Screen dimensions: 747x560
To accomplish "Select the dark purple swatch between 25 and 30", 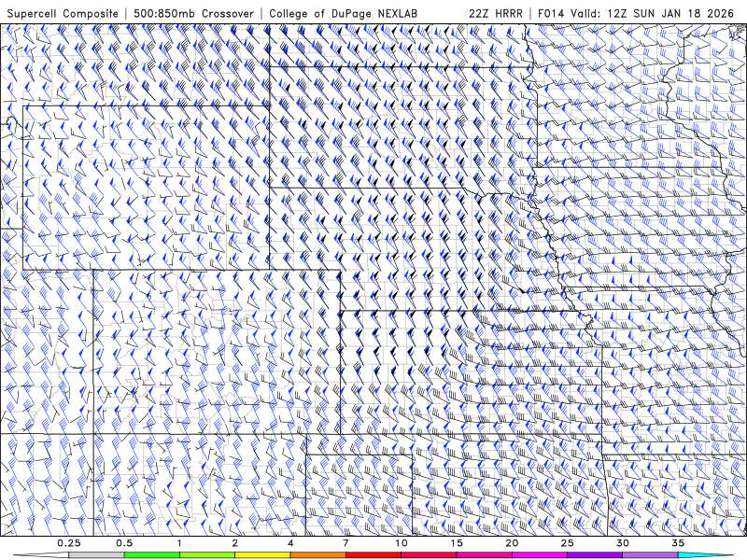I will tap(595, 555).
